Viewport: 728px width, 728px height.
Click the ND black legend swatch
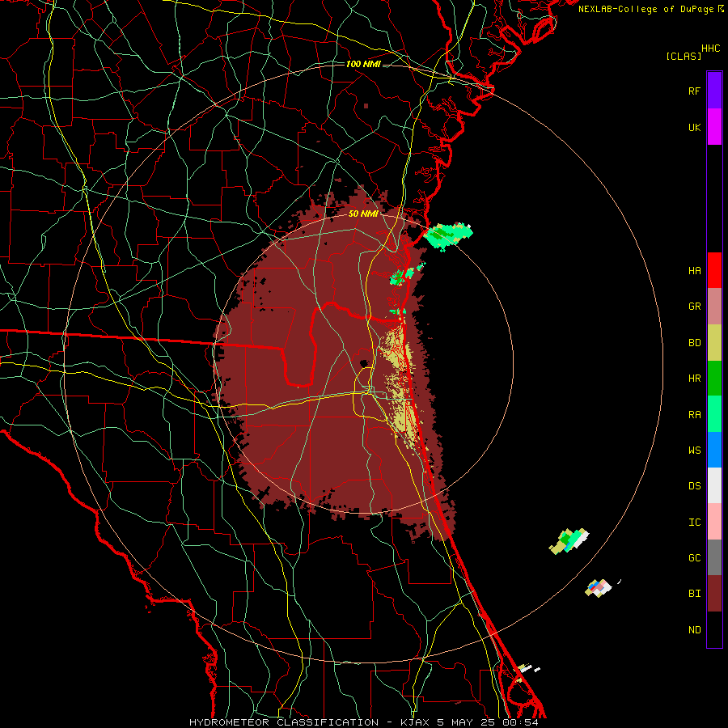(714, 629)
